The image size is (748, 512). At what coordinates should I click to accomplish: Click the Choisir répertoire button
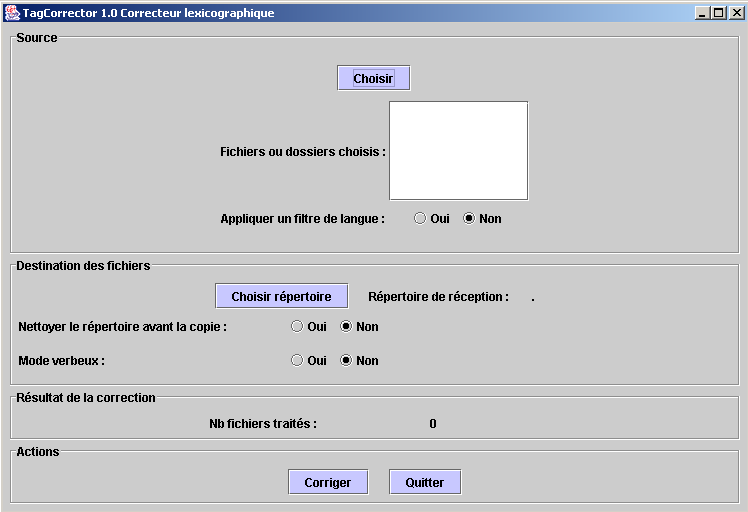point(281,296)
